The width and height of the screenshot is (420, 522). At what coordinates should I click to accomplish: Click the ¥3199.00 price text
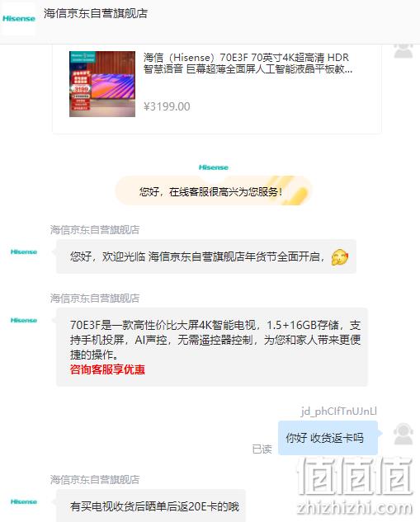(167, 106)
